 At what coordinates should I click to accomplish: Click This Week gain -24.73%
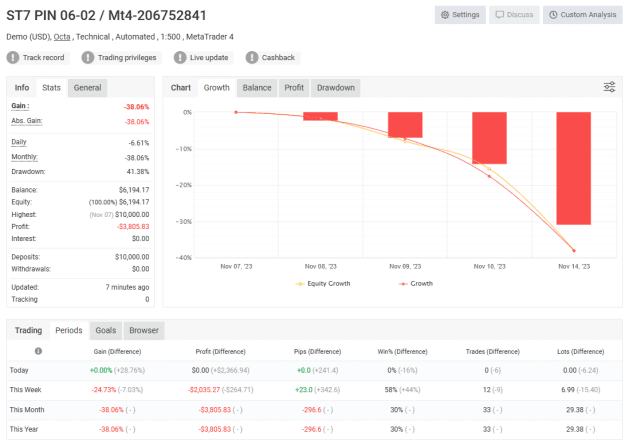tap(104, 390)
